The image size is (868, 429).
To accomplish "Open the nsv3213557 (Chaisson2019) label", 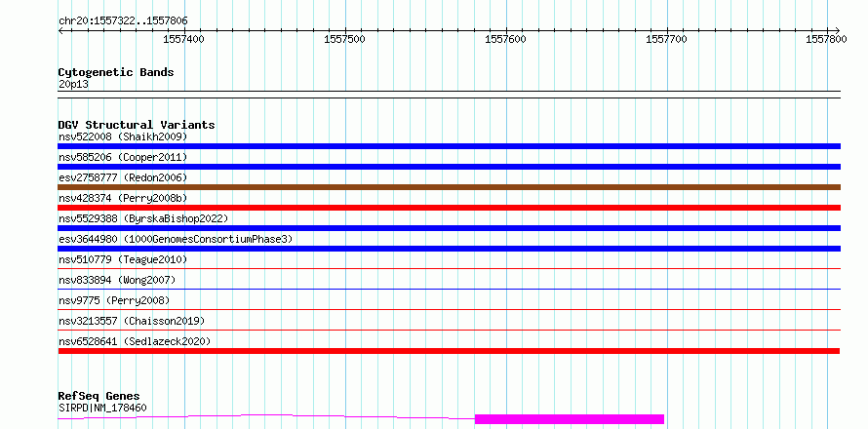I will click(132, 321).
